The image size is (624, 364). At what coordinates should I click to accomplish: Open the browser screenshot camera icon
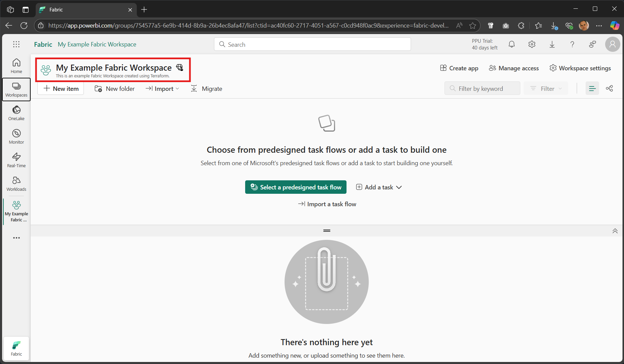coord(505,26)
